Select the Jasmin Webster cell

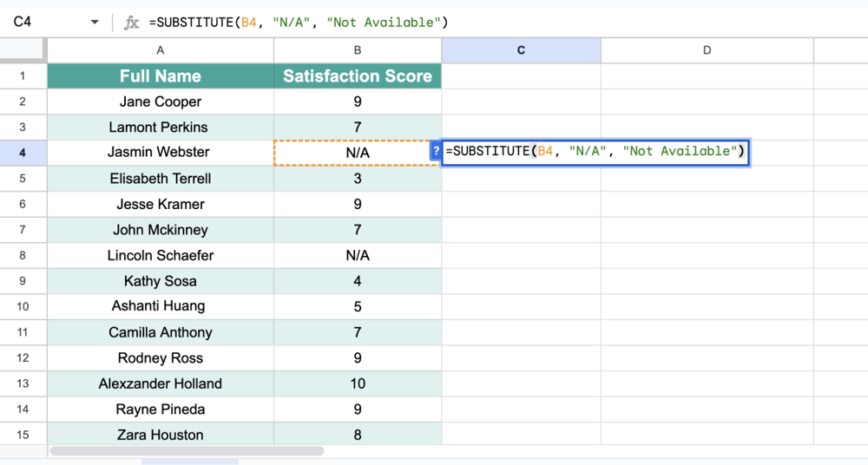160,153
